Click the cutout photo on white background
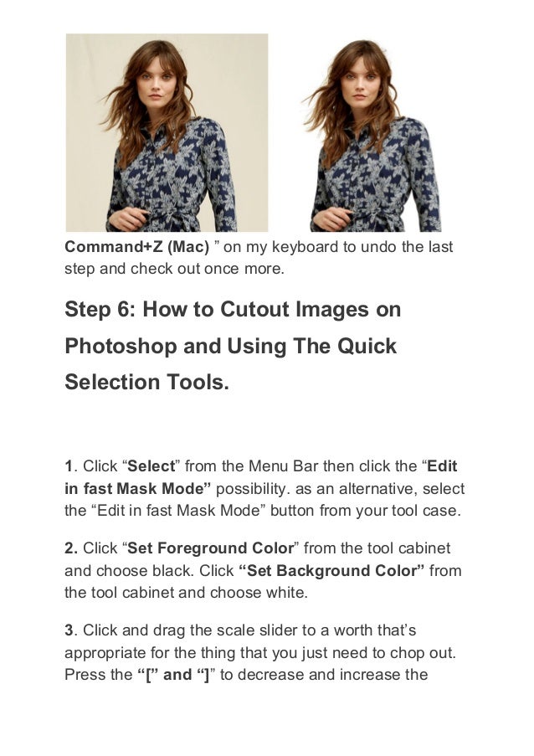The width and height of the screenshot is (534, 756). (372, 135)
